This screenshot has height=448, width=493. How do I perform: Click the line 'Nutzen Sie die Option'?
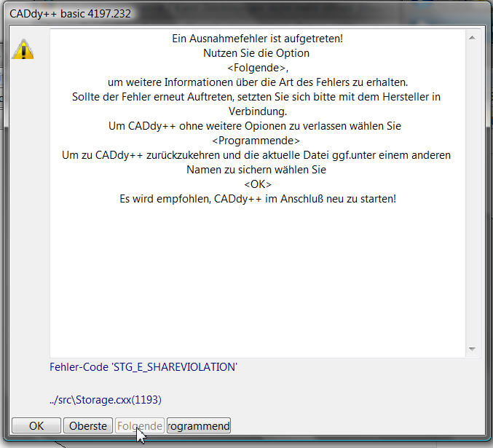tap(256, 53)
